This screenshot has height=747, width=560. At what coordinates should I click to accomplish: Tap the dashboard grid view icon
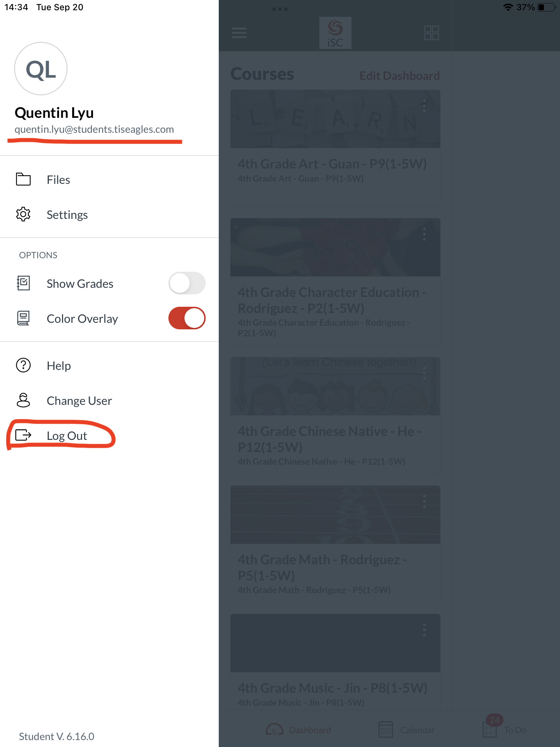point(431,33)
